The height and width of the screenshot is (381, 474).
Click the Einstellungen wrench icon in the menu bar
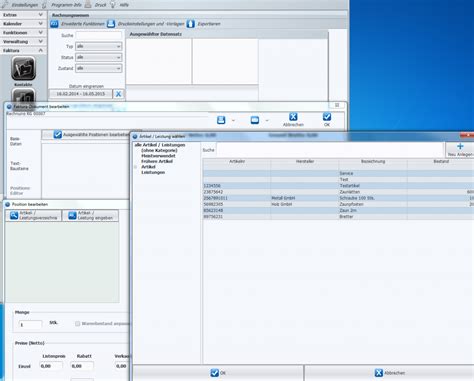coord(5,5)
